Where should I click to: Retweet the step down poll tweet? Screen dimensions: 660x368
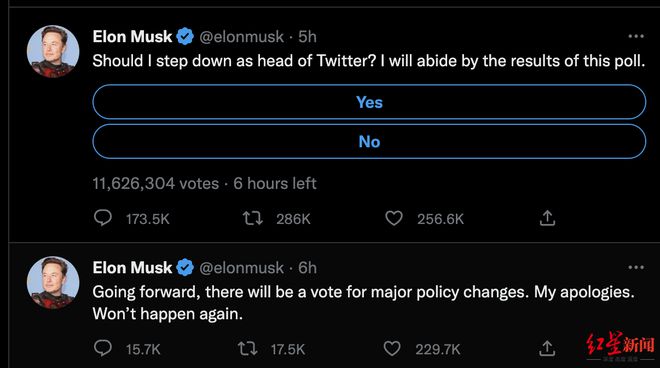pos(253,218)
